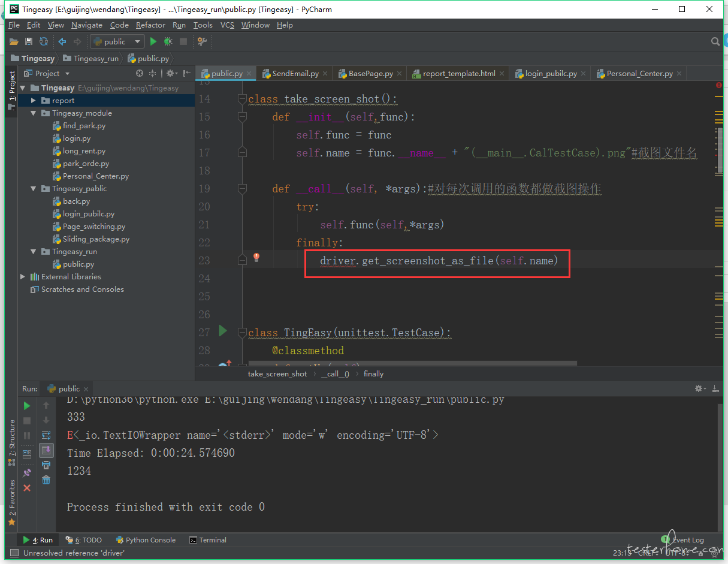Clear console with the trash icon

point(46,480)
